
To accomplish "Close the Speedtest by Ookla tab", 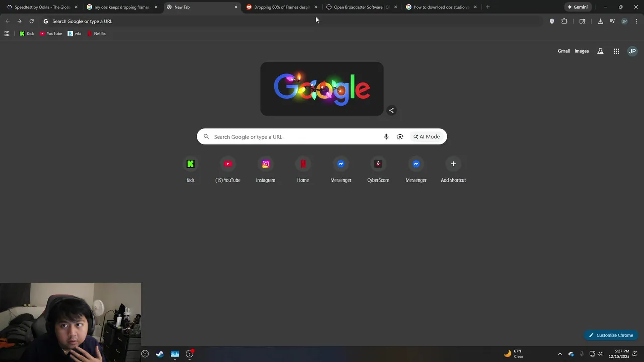I will coord(76,7).
